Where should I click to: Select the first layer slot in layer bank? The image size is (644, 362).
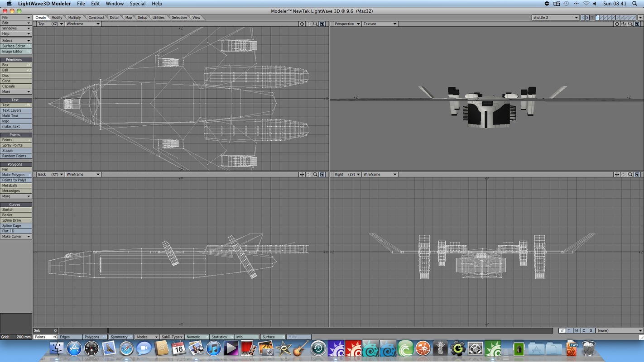[597, 18]
